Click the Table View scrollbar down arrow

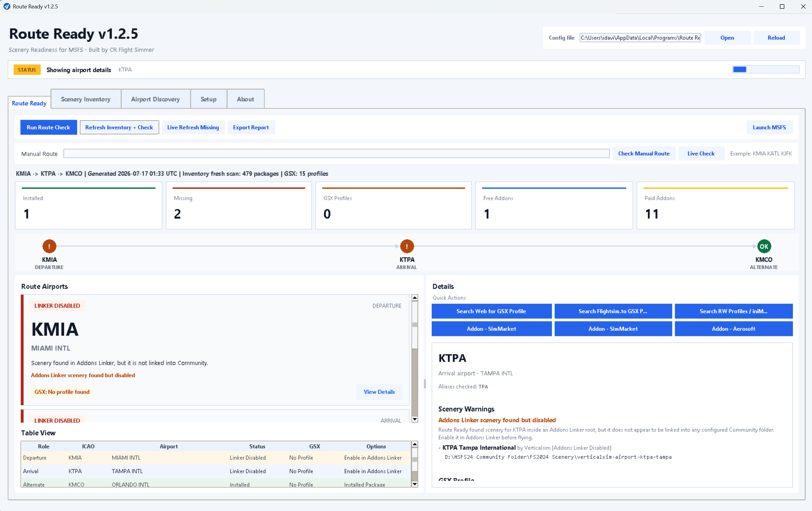tap(414, 484)
